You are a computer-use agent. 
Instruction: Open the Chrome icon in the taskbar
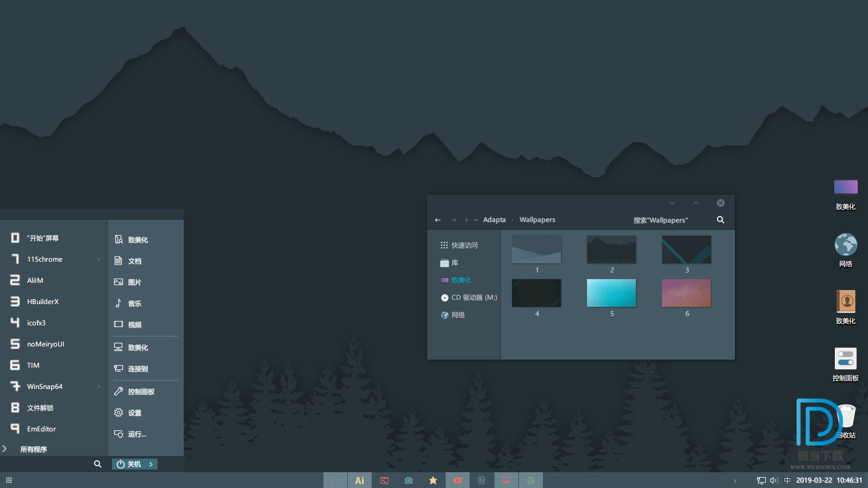(531, 480)
